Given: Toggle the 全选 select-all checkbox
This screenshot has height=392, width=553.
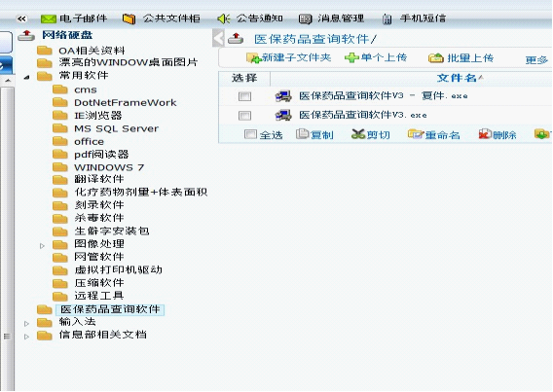Looking at the screenshot, I should click(250, 134).
